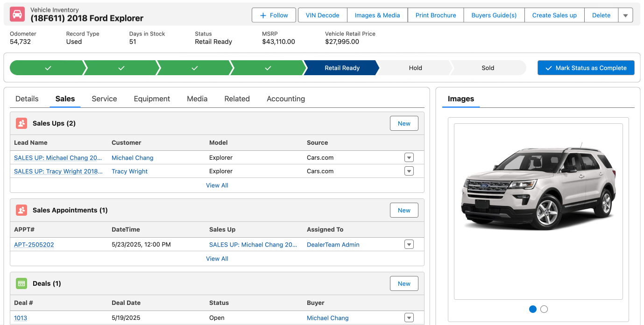Select the Retail Ready status stage
This screenshot has height=325, width=644.
pos(342,68)
